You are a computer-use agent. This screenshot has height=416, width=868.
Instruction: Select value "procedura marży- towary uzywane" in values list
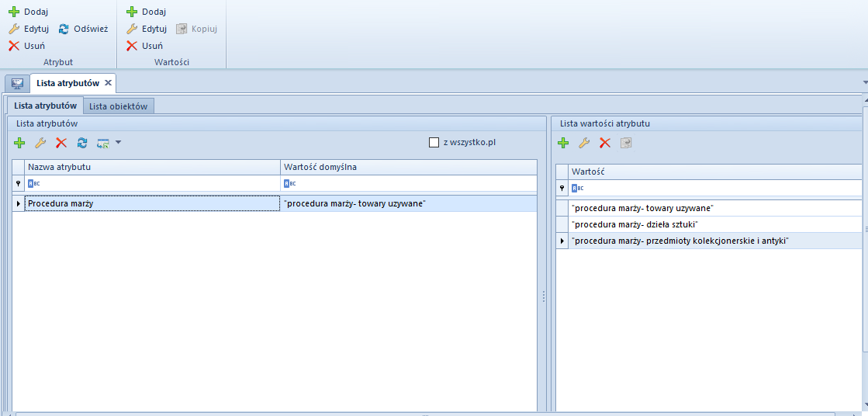click(715, 208)
